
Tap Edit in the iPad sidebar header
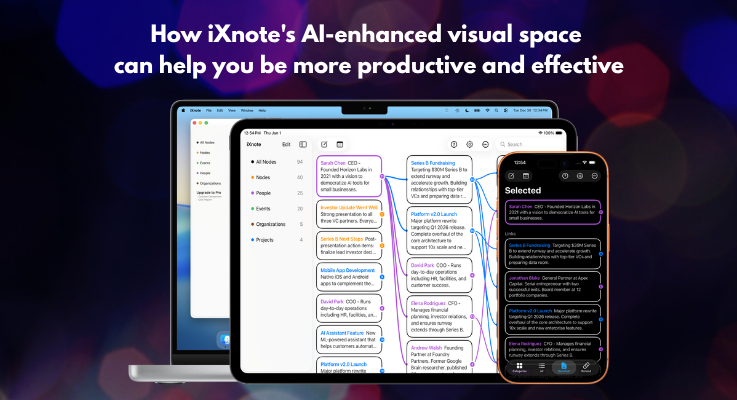click(286, 144)
